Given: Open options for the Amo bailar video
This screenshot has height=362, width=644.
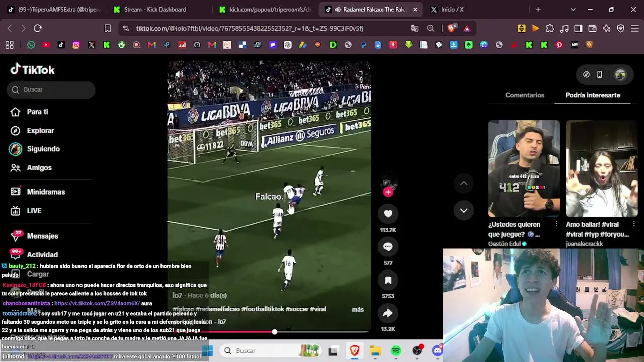Looking at the screenshot, I should 634,224.
